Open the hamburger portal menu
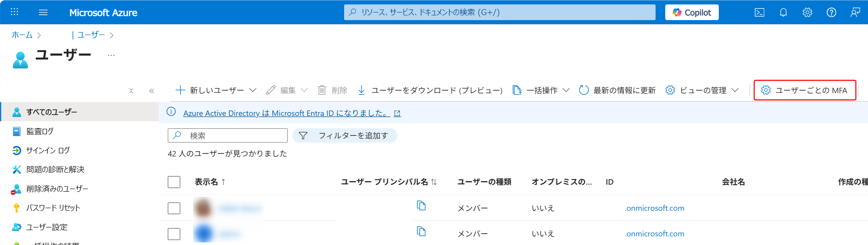Image resolution: width=868 pixels, height=245 pixels. (43, 13)
